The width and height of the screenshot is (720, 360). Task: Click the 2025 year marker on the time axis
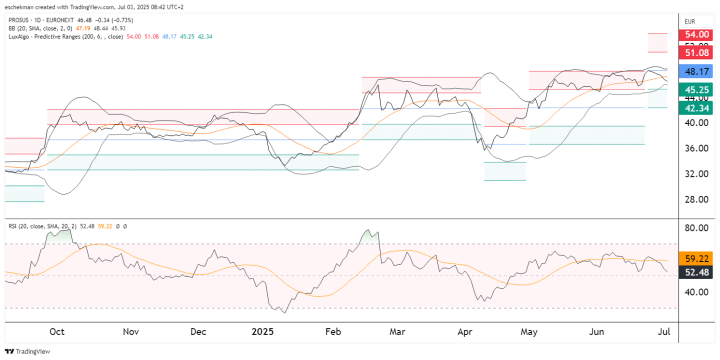point(264,332)
